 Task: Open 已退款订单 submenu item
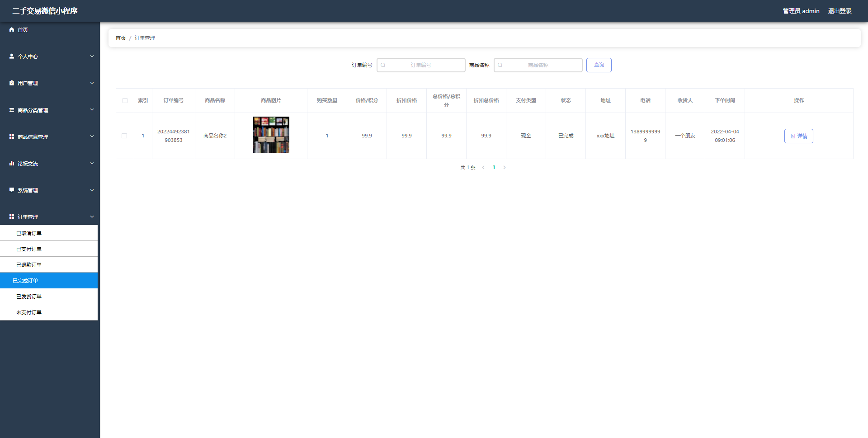click(x=49, y=265)
